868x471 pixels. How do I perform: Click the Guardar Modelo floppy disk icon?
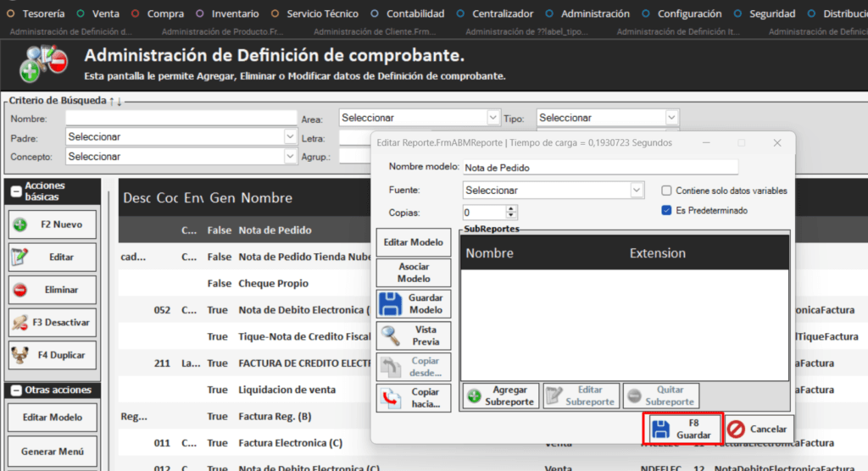point(391,304)
